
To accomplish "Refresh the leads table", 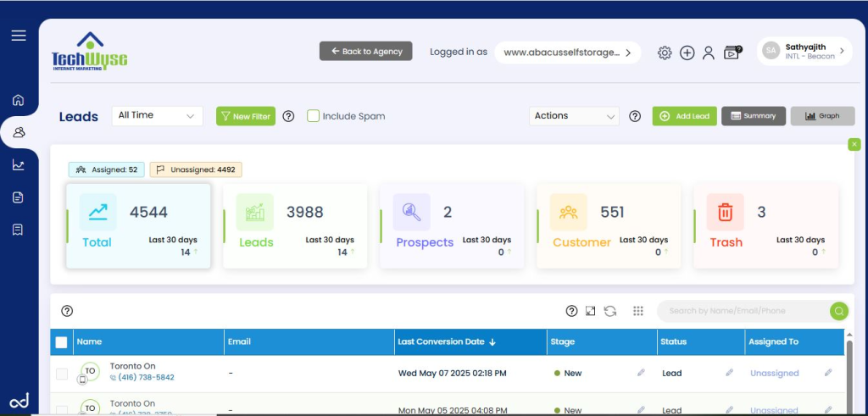I will [x=610, y=311].
